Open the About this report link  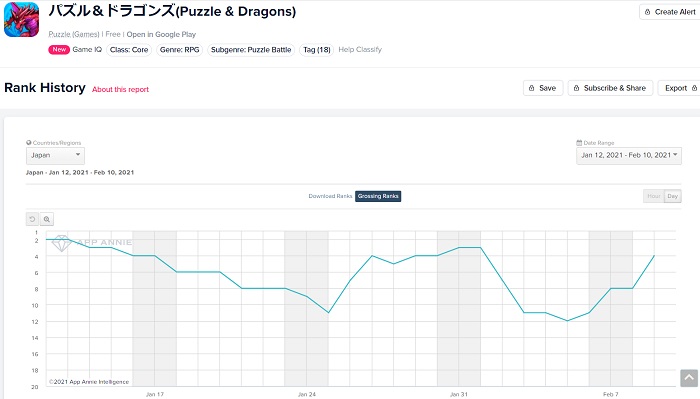(121, 89)
